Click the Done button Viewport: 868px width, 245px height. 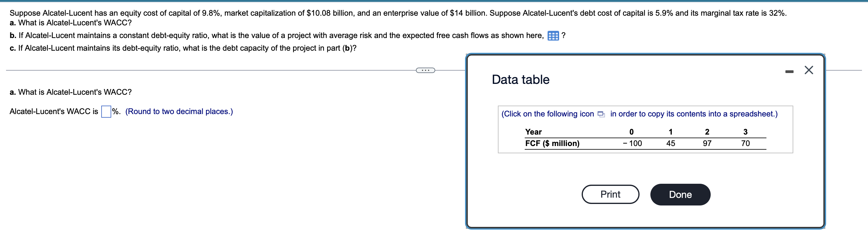tap(680, 194)
